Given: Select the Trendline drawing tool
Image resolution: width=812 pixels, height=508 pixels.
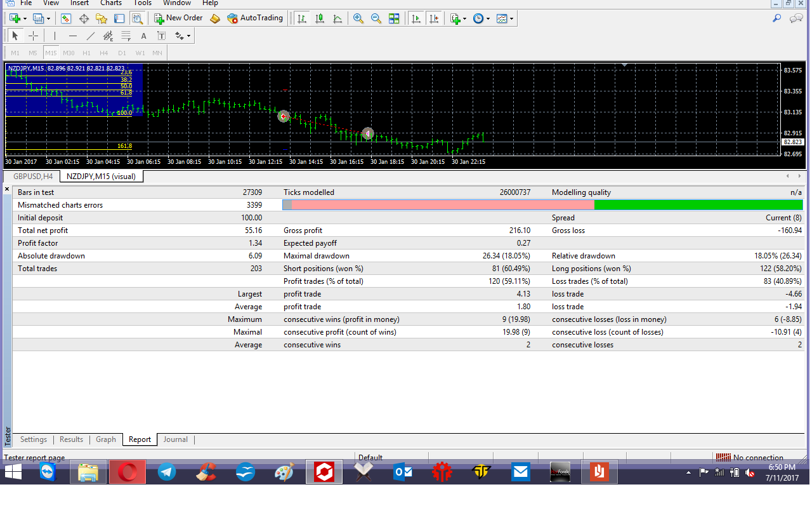Looking at the screenshot, I should (x=90, y=36).
